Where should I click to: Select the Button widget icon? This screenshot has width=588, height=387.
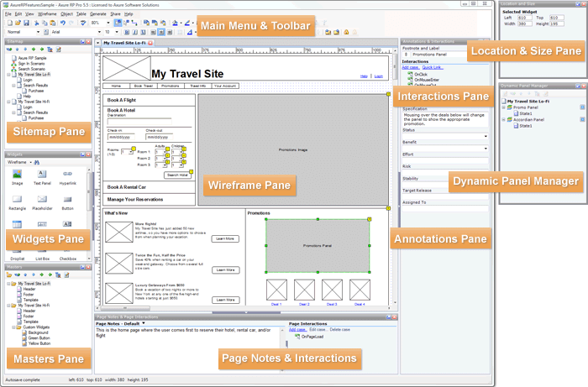pos(67,199)
